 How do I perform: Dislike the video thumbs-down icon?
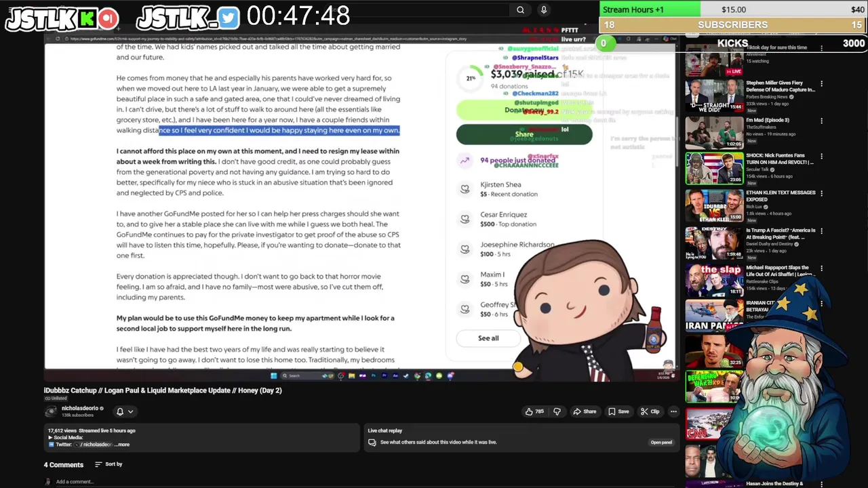point(557,411)
